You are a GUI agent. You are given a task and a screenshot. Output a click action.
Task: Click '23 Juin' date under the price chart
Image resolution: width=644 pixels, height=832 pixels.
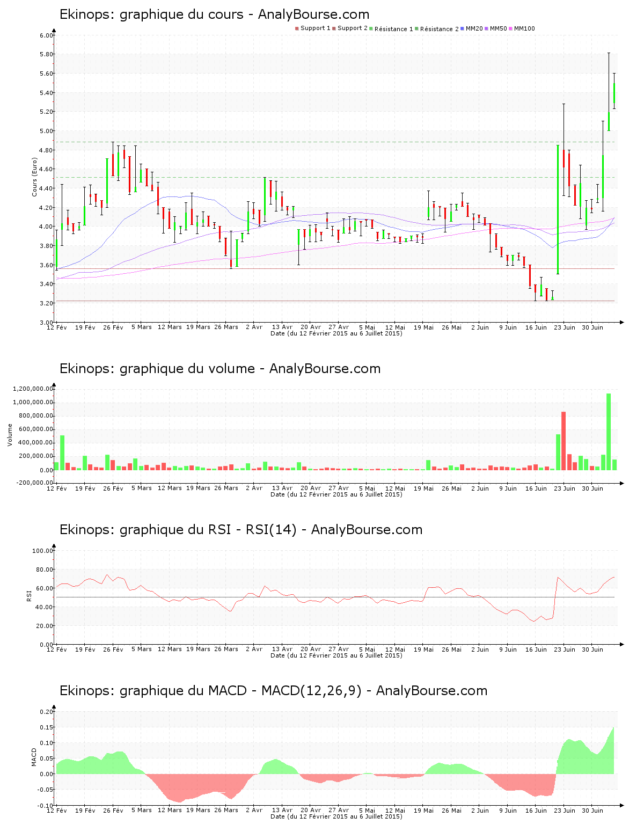point(565,327)
